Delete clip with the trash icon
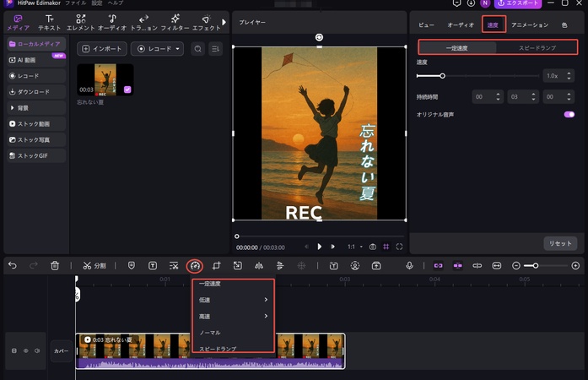 [55, 265]
